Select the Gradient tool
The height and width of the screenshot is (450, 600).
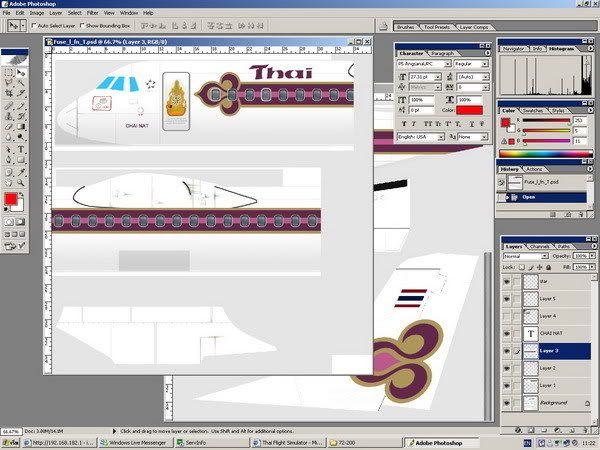click(x=21, y=126)
